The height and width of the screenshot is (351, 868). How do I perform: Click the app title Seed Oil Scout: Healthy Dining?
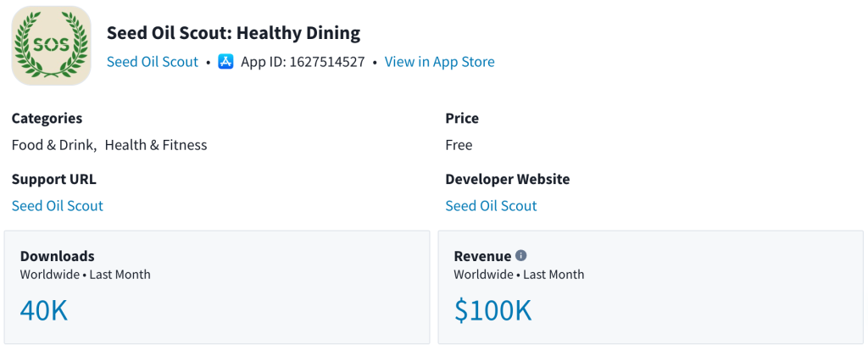[233, 33]
